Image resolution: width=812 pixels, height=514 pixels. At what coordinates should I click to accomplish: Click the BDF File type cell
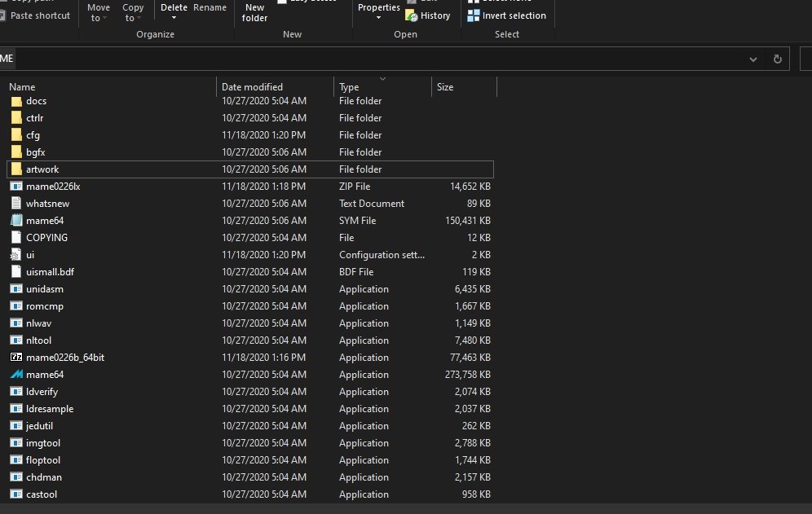pyautogui.click(x=356, y=272)
